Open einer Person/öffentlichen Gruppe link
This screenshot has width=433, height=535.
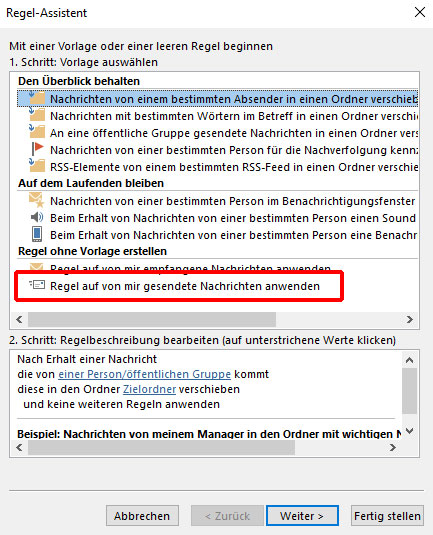click(x=144, y=374)
